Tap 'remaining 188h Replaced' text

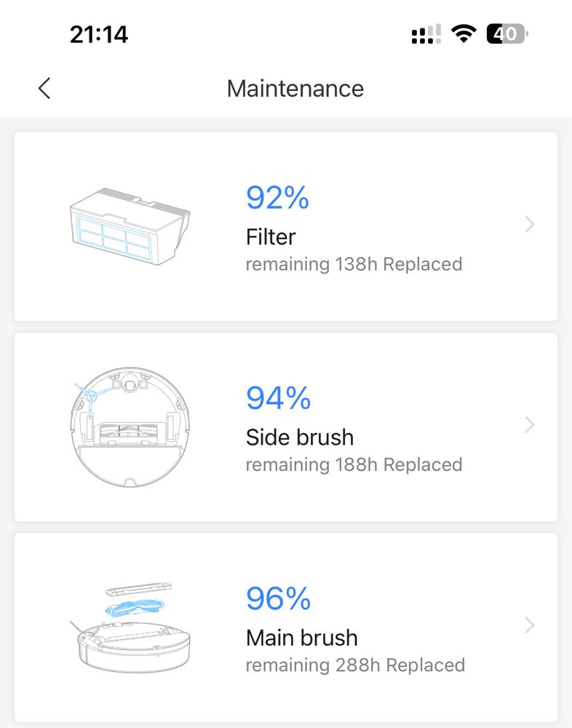(354, 465)
